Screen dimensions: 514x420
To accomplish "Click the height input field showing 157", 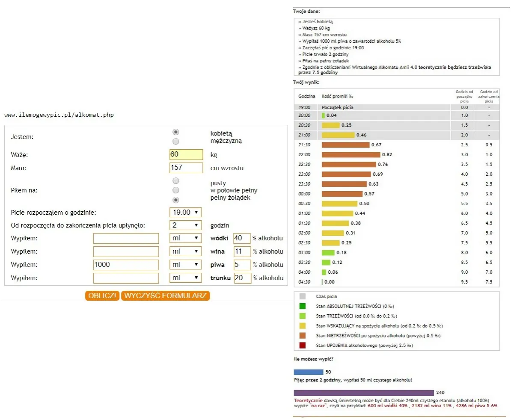I will [186, 168].
